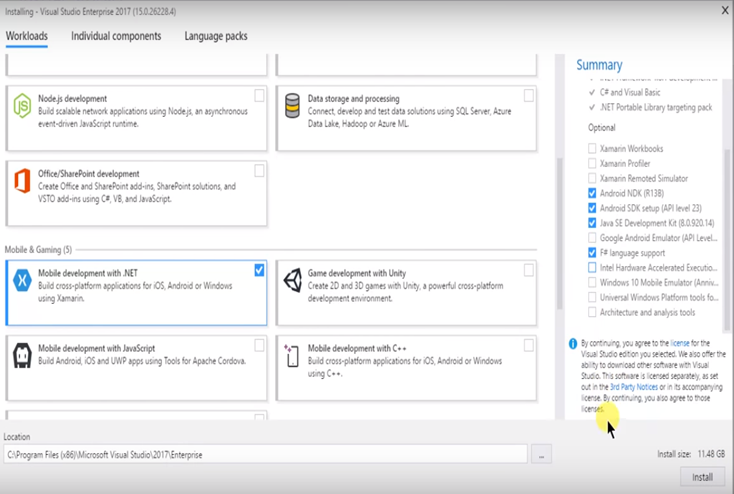Select Game development with Unity card title
734x494 pixels.
pos(357,273)
